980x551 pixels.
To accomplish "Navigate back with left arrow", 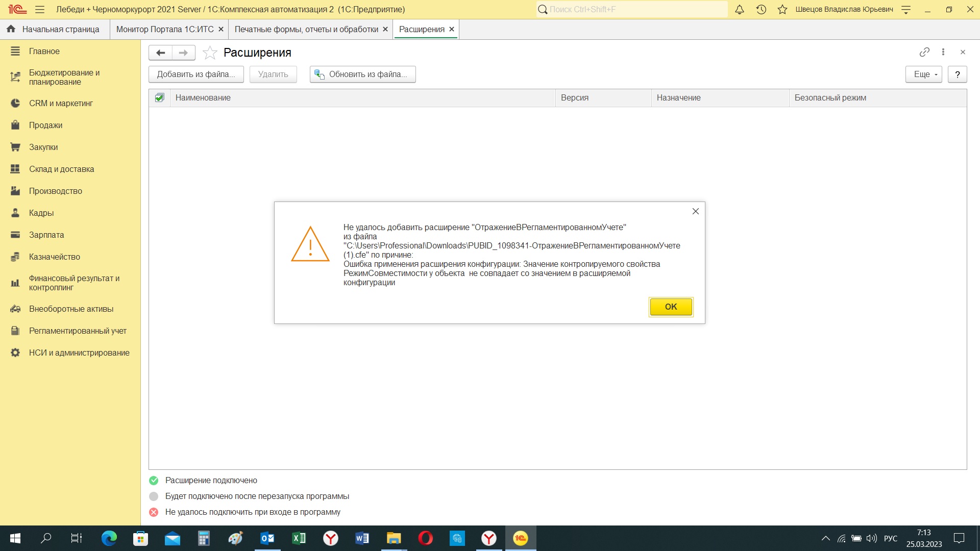I will pyautogui.click(x=160, y=53).
